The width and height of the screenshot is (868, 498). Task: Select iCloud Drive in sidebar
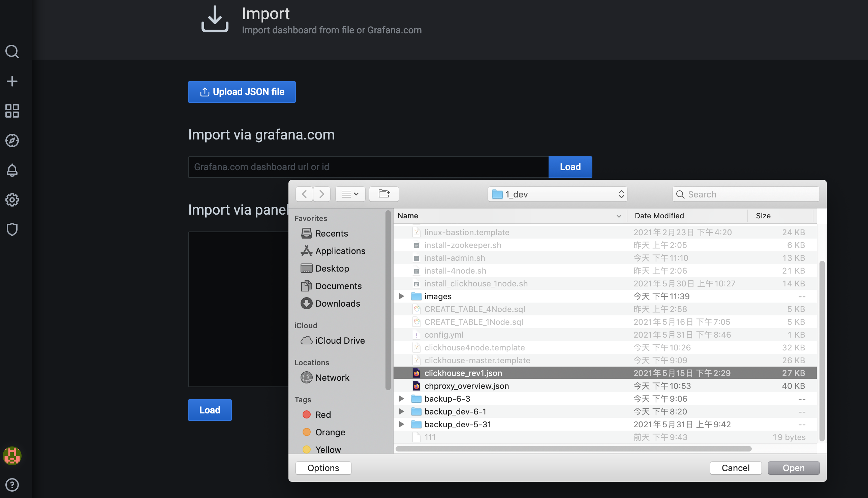[x=340, y=340]
